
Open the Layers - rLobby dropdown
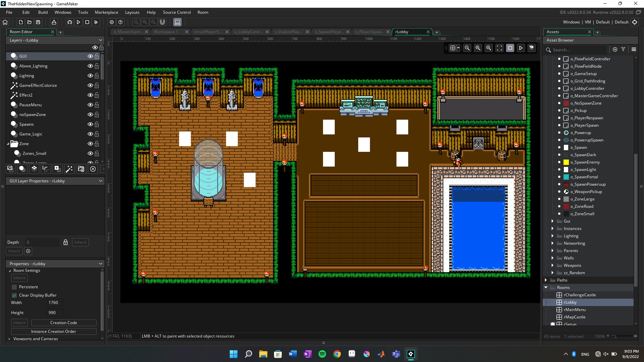pyautogui.click(x=100, y=40)
